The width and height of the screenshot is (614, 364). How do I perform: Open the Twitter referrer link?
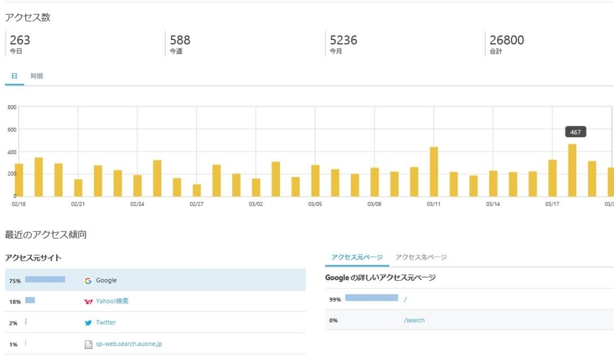coord(106,323)
